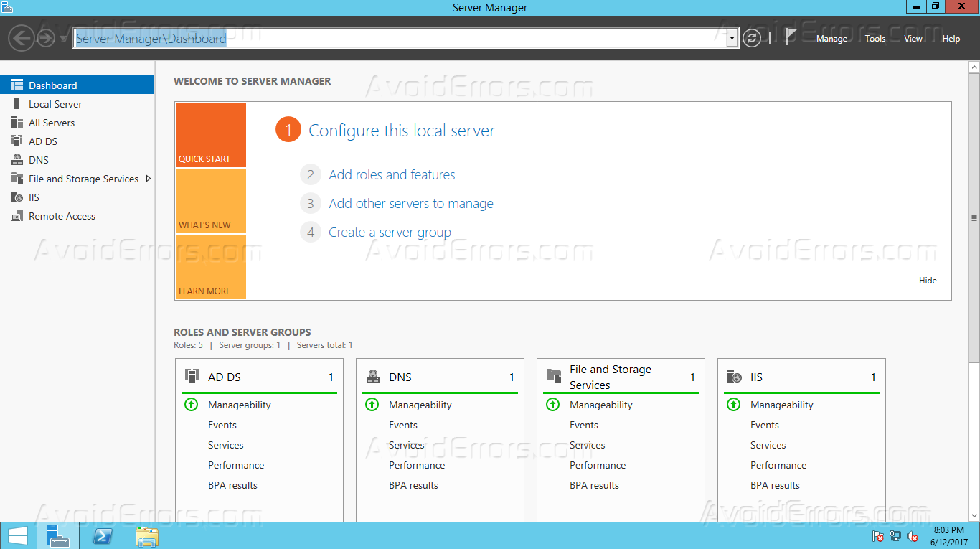Click the Refresh icon in the header
The image size is (980, 549).
pos(752,38)
